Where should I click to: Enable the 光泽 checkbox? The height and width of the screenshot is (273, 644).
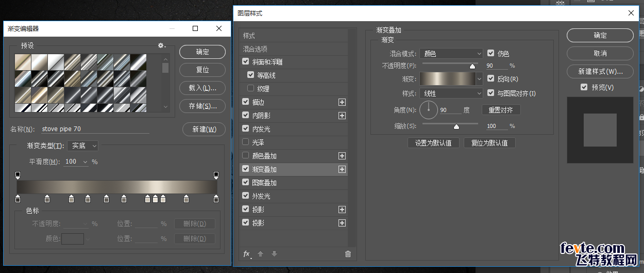coord(246,142)
